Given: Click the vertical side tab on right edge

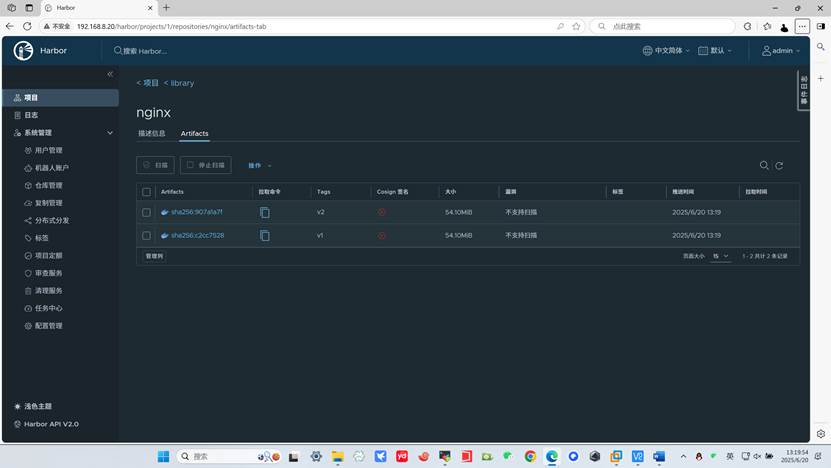Looking at the screenshot, I should coord(803,91).
